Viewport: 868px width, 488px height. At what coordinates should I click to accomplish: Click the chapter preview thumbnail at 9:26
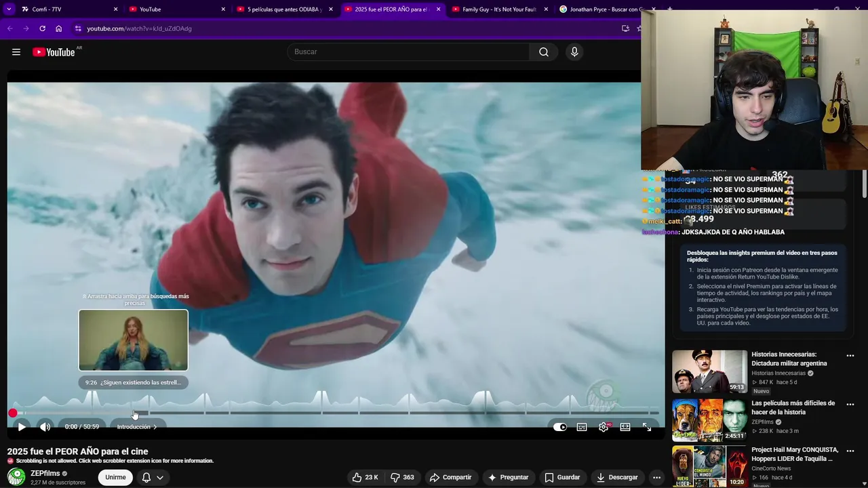tap(133, 340)
